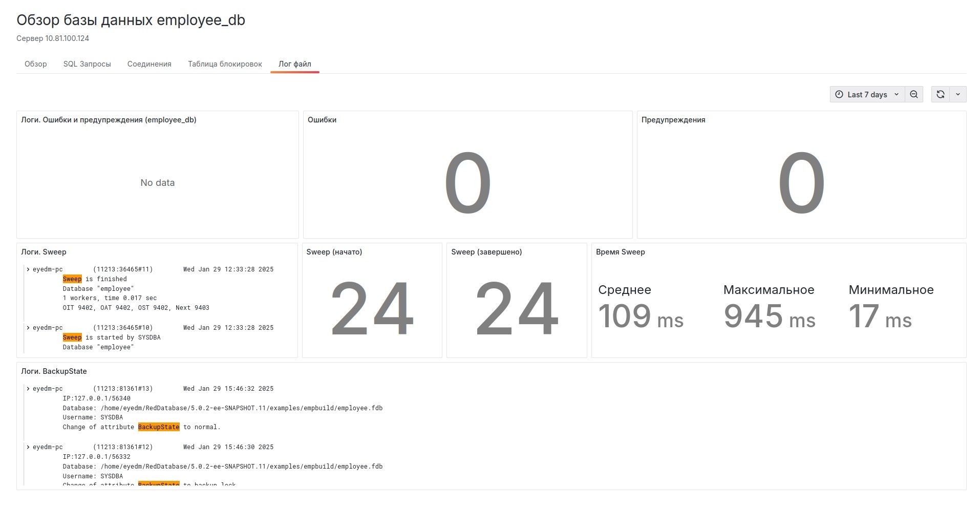Click the Sweep (завершено) panel title
Screen dimensions: 980x528
[x=486, y=252]
